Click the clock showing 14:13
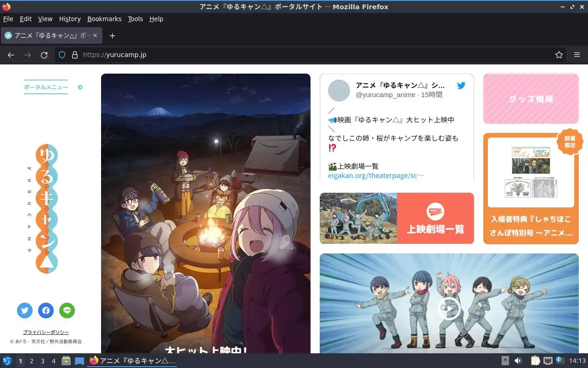Image resolution: width=588 pixels, height=368 pixels. [577, 361]
